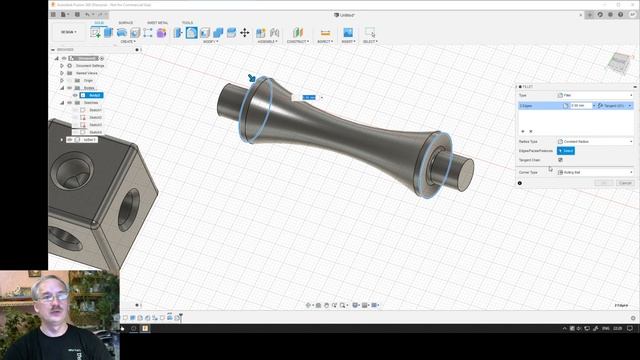Click Cancel in the Fillet dialog
Image resolution: width=640 pixels, height=360 pixels.
click(625, 183)
